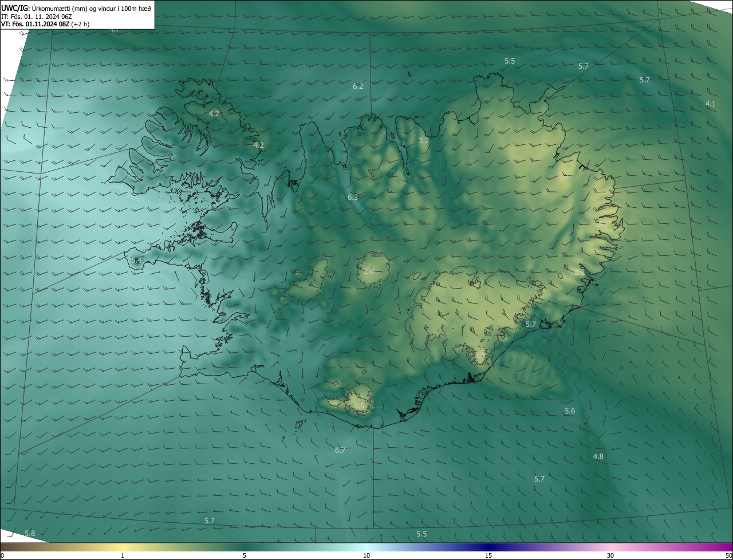The image size is (733, 560).
Task: Click the 5.7 value on Vatnajökull's southeast coast
Action: pyautogui.click(x=531, y=324)
